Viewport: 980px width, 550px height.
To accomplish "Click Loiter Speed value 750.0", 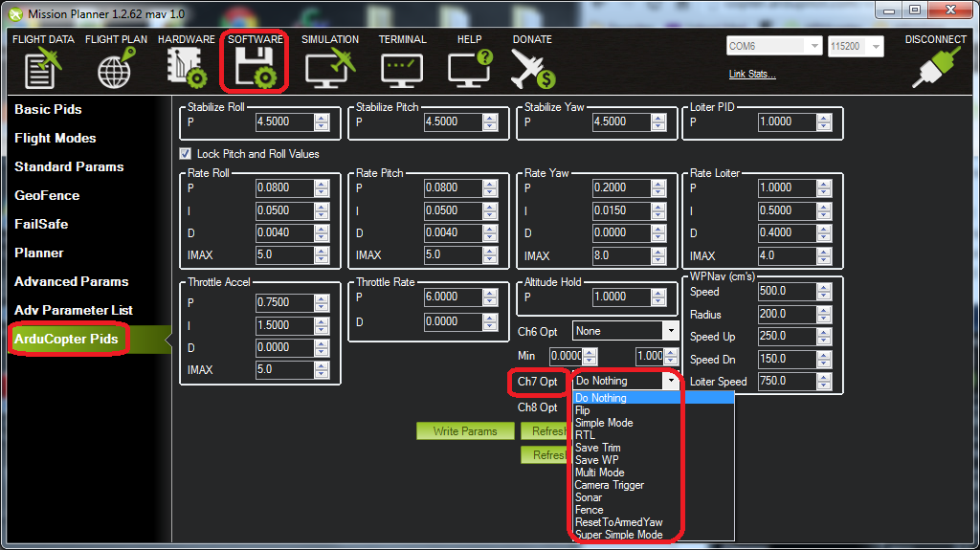I will click(x=787, y=381).
